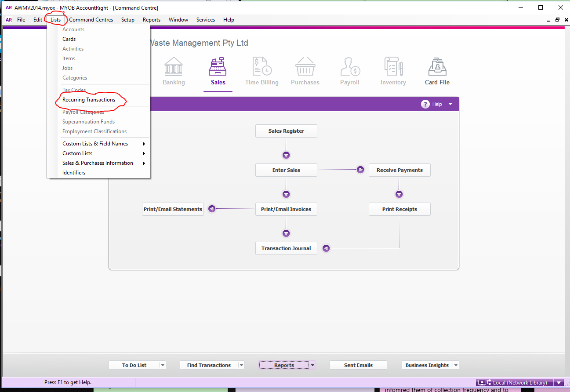Open the Purchases basket icon
Image resolution: width=570 pixels, height=392 pixels.
tap(305, 66)
